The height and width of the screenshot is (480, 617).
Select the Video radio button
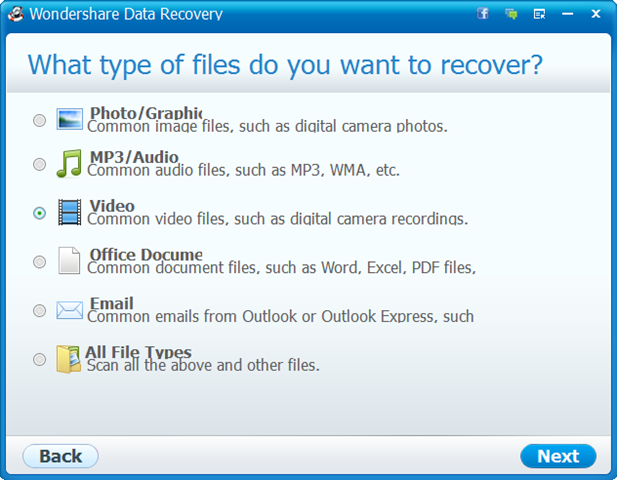(x=39, y=213)
